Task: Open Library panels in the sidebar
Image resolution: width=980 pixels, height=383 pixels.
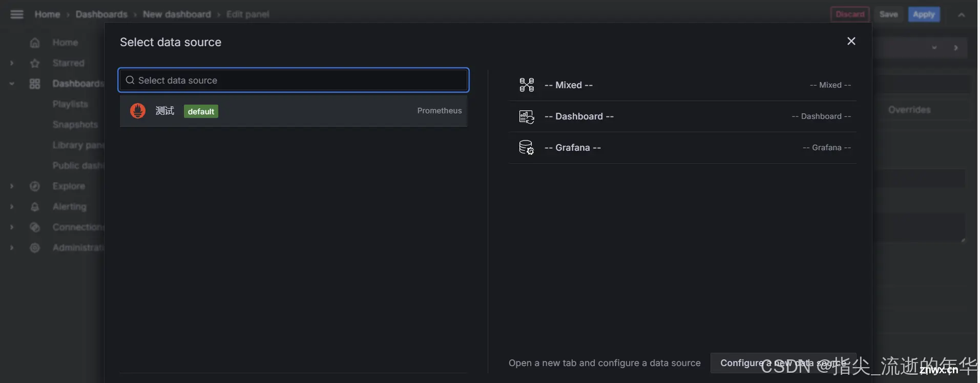Action: click(x=78, y=145)
